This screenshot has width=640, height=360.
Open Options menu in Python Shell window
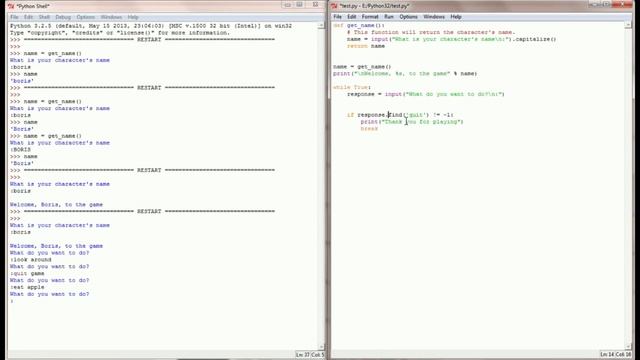coord(86,17)
